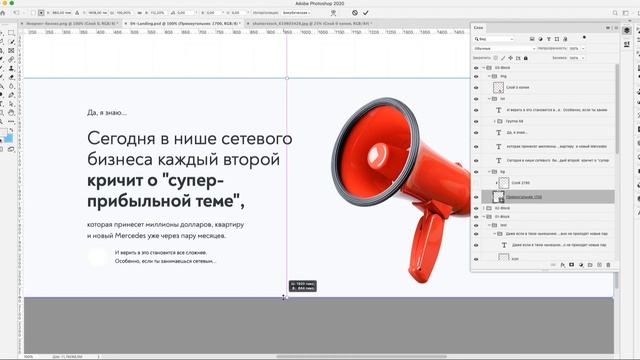
Task: Select the Eraser tool
Action: [11, 77]
